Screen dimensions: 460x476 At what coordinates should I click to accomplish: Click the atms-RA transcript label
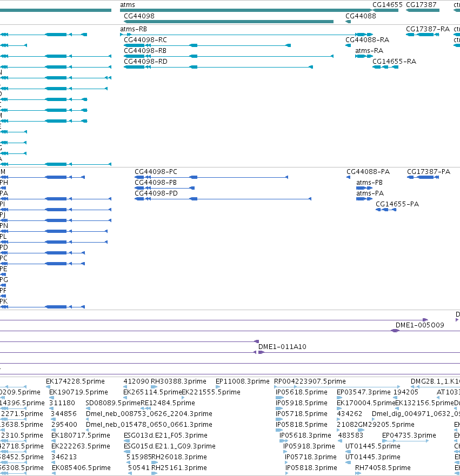(x=369, y=51)
